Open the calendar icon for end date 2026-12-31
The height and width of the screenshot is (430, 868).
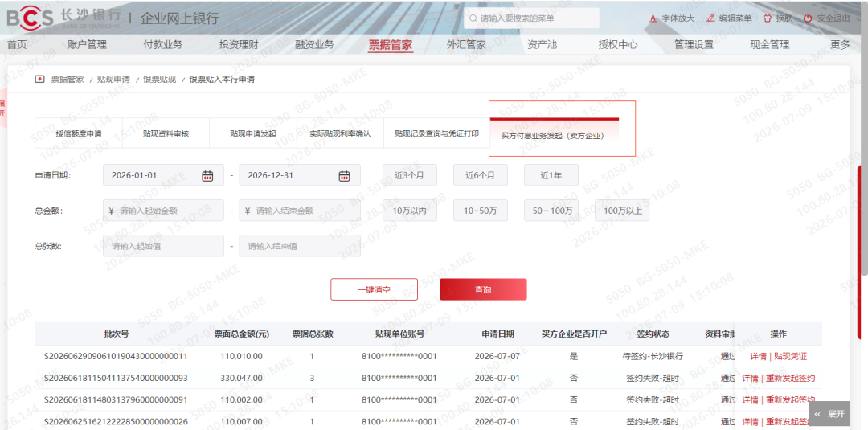(344, 175)
